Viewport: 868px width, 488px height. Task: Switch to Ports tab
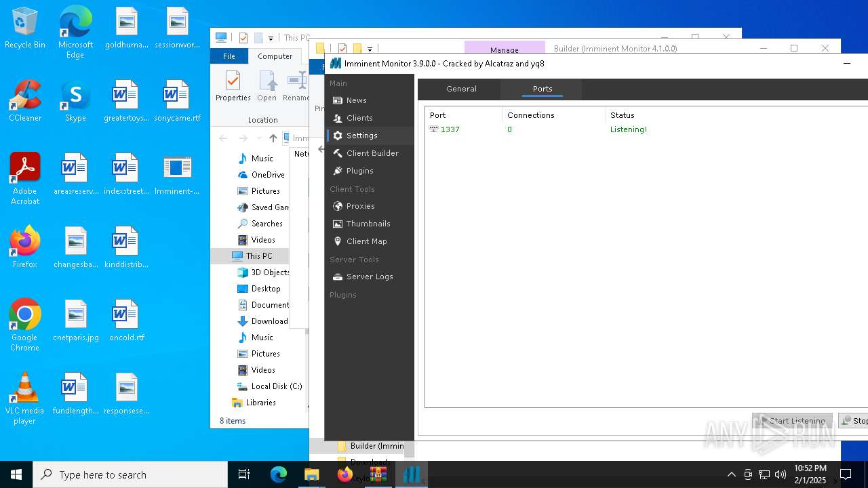pyautogui.click(x=542, y=89)
